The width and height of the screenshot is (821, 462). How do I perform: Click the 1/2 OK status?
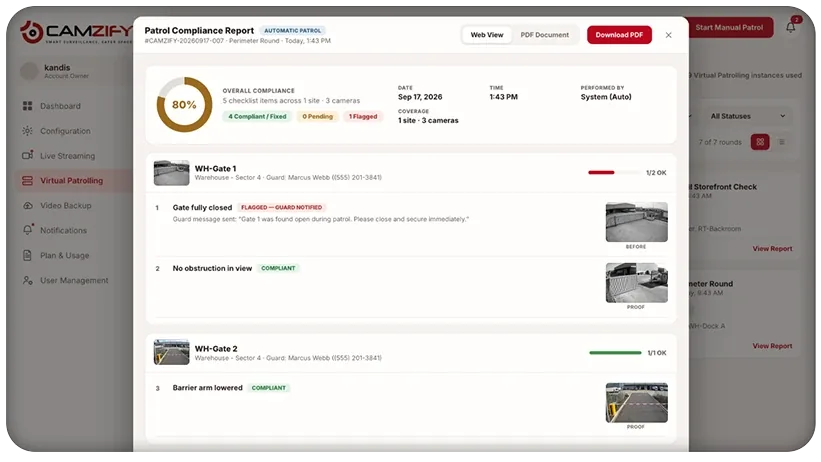pyautogui.click(x=656, y=172)
